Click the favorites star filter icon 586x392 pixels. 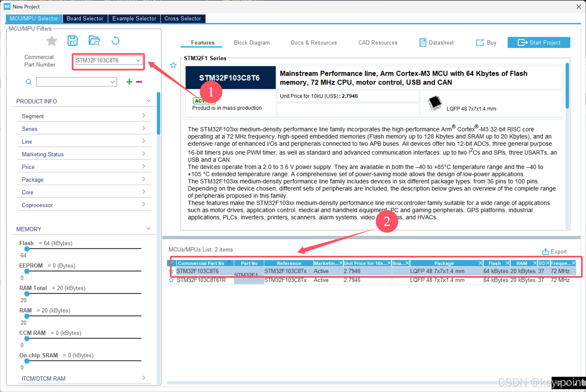point(52,41)
